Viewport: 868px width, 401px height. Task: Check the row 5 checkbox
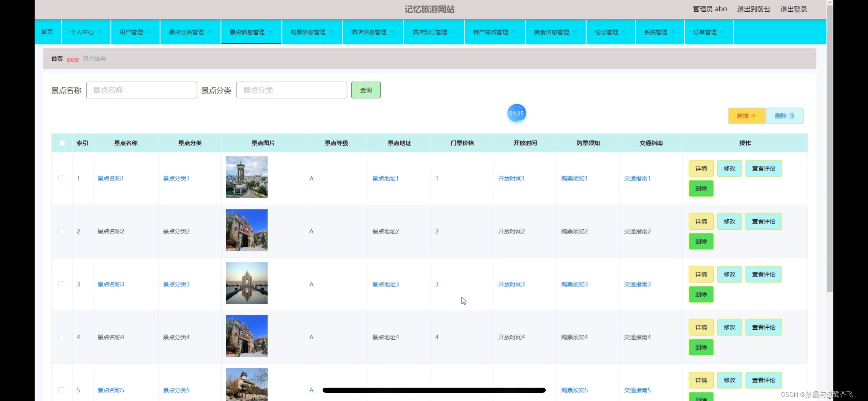pyautogui.click(x=61, y=390)
